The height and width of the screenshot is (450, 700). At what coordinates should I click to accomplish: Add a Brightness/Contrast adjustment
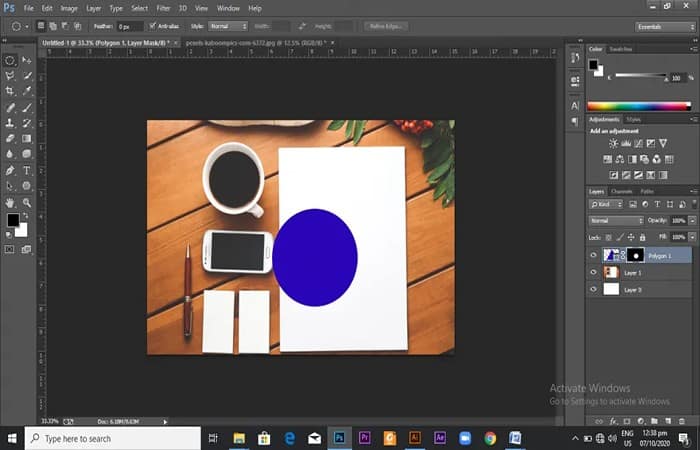click(613, 143)
